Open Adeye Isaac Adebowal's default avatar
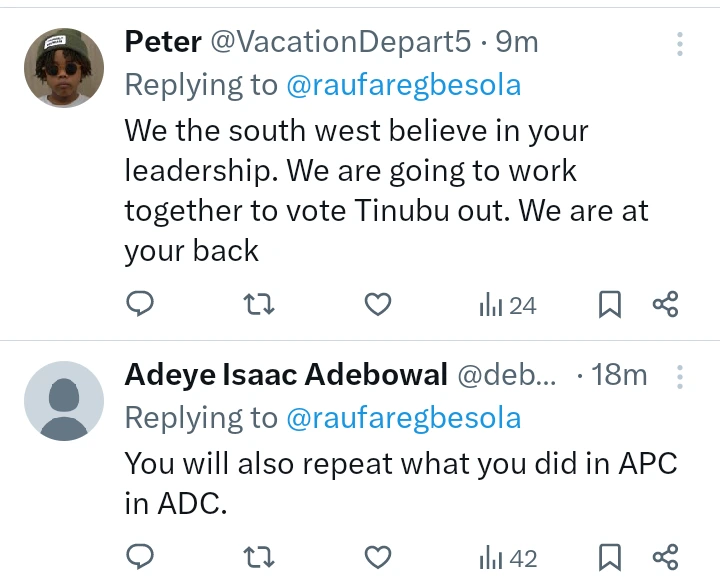The height and width of the screenshot is (587, 720). [x=63, y=400]
